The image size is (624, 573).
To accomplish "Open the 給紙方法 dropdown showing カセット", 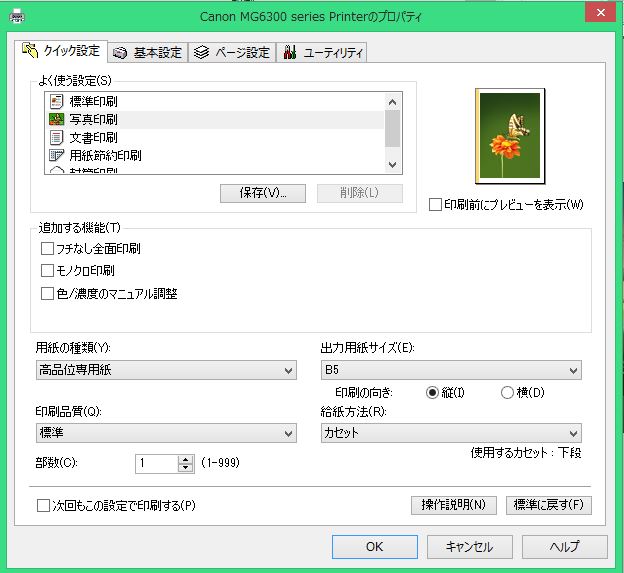I will pos(451,433).
